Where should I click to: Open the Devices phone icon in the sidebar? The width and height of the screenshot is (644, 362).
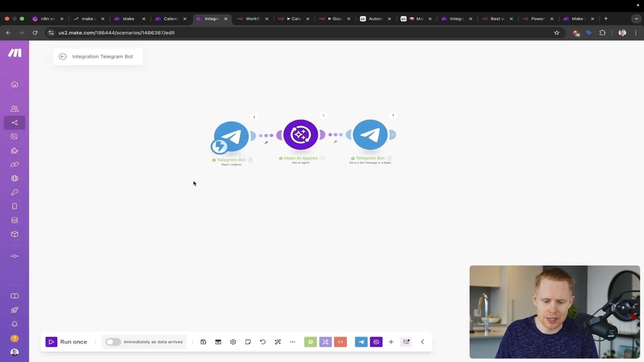point(14,206)
